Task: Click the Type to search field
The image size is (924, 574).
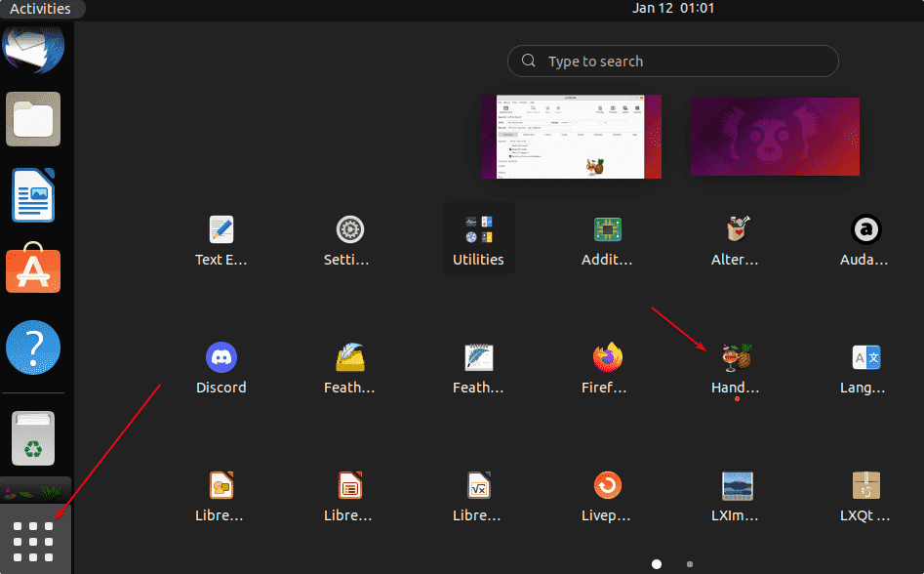Action: point(673,61)
